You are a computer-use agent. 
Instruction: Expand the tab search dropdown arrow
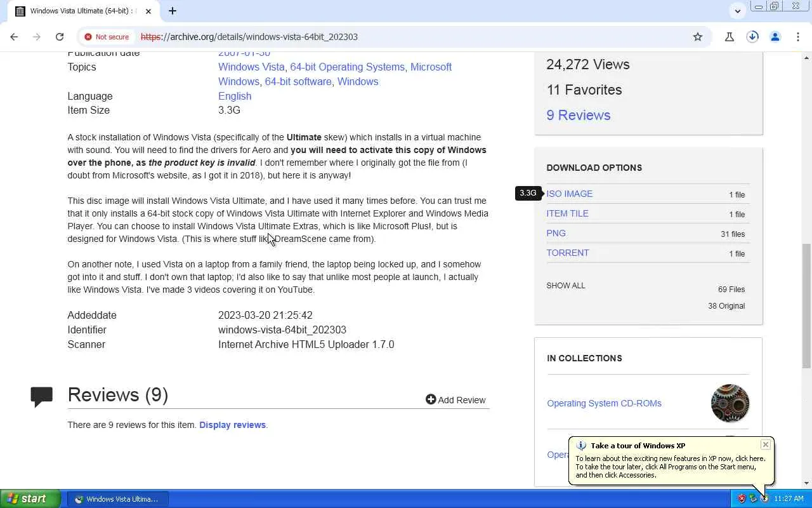(737, 11)
